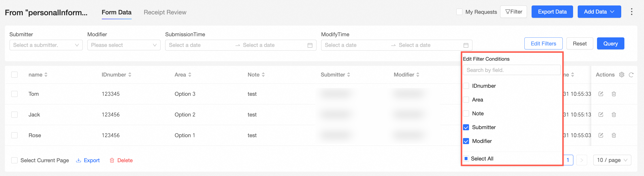Click the edit icon in Tom's row
Viewport: 644px width, 176px height.
601,94
